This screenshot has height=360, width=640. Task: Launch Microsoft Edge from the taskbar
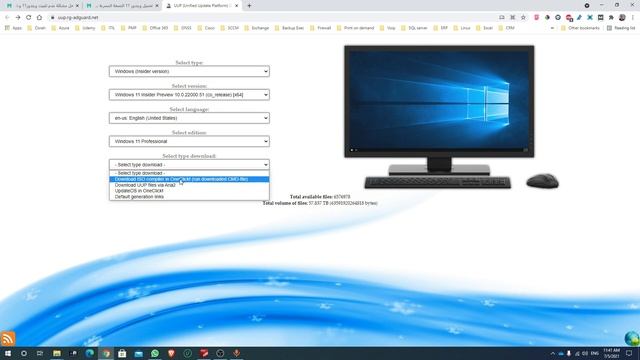pos(89,353)
